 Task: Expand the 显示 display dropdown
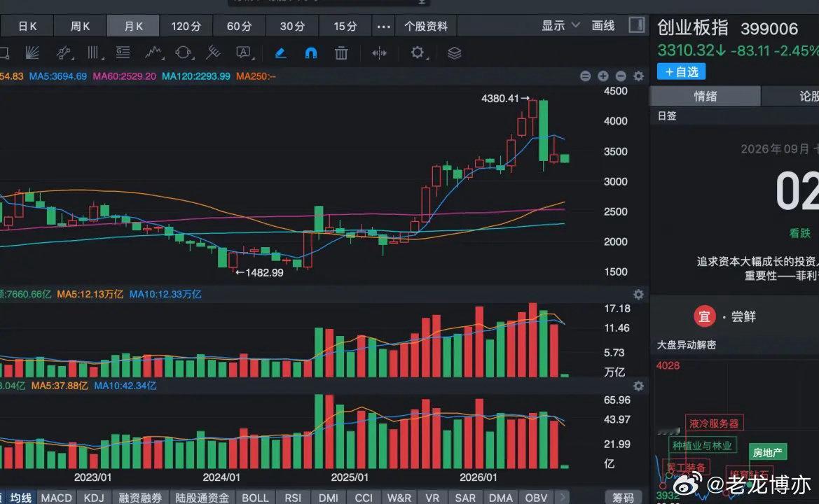coord(560,26)
